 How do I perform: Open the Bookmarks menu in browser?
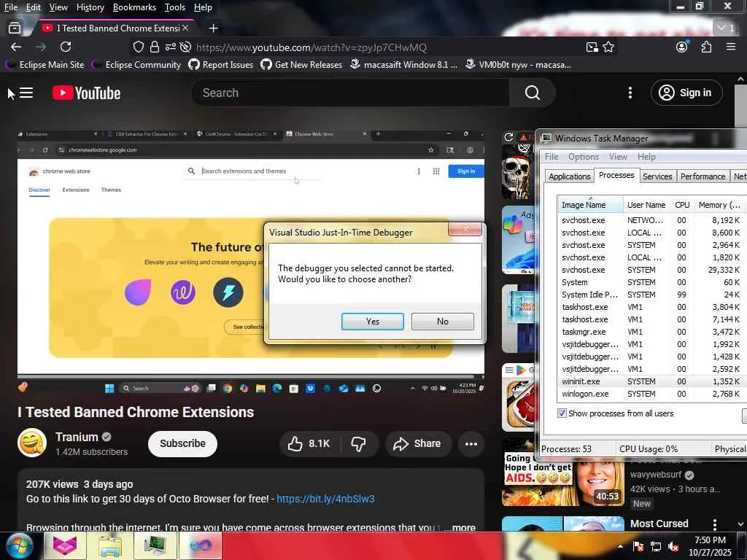coord(134,7)
